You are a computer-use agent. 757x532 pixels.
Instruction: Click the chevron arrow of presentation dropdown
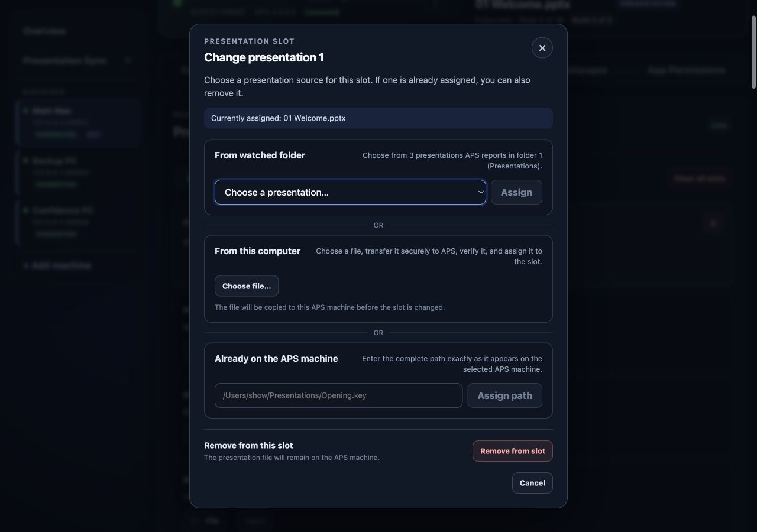coord(481,192)
